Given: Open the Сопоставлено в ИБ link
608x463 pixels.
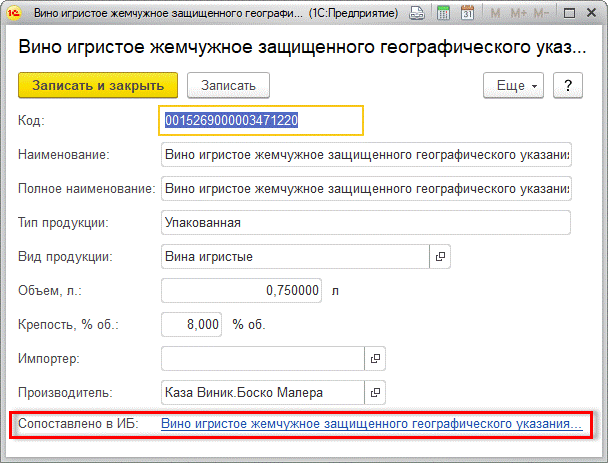Looking at the screenshot, I should (x=371, y=424).
